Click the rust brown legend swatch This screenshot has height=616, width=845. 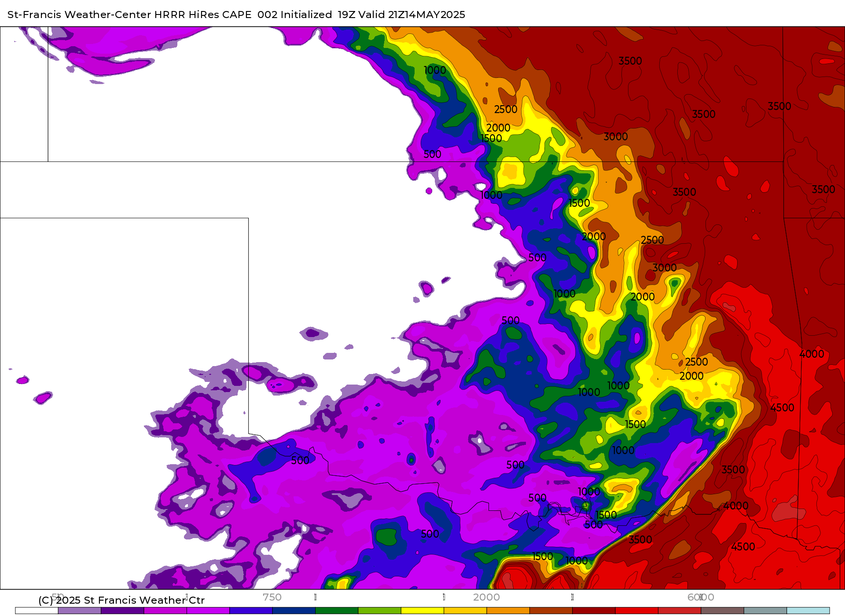(551, 611)
